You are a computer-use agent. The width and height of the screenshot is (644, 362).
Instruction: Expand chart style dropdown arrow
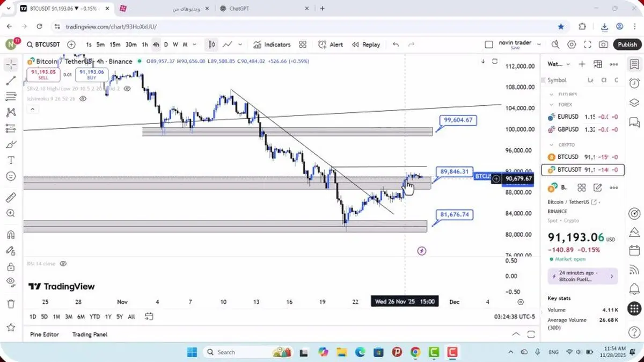(240, 45)
